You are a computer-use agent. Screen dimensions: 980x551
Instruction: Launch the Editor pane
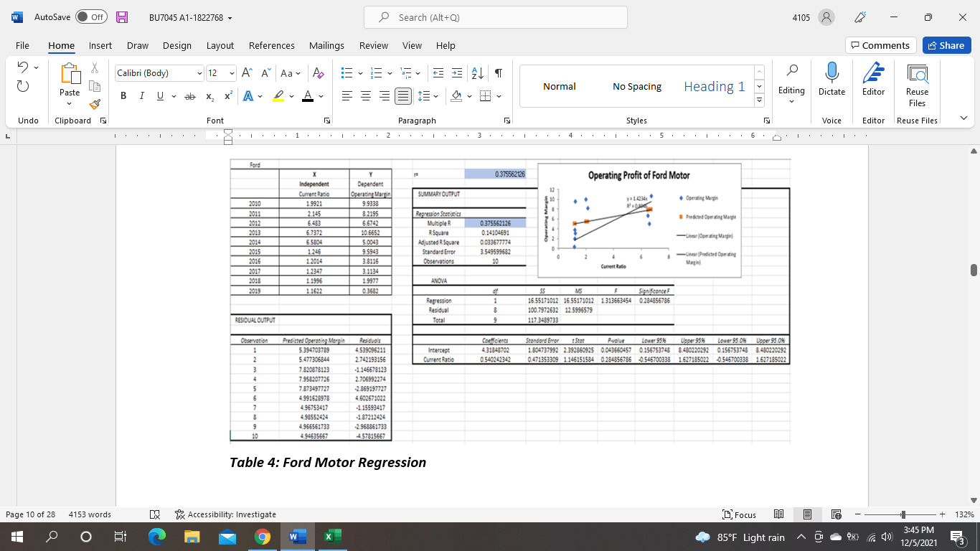click(872, 81)
